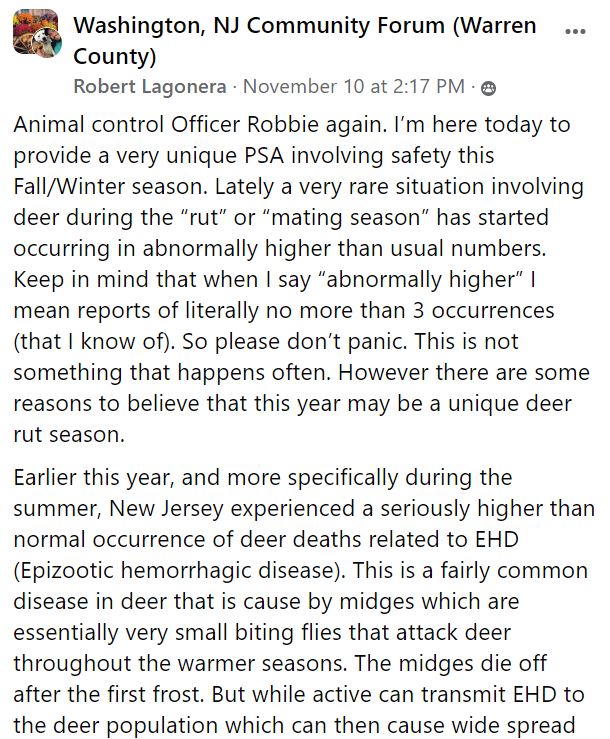The width and height of the screenshot is (610, 739).
Task: Open the November 10 at 2:17 PM timestamp
Action: 353,87
